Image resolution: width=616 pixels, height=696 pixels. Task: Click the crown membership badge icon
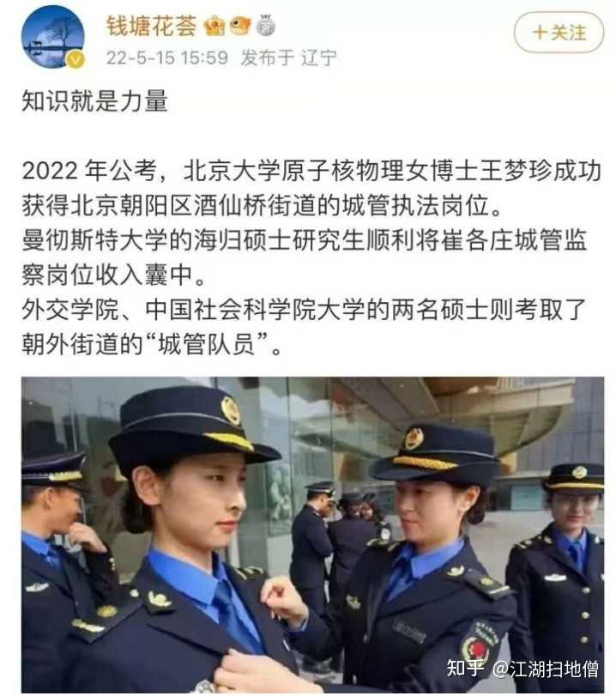[x=214, y=26]
